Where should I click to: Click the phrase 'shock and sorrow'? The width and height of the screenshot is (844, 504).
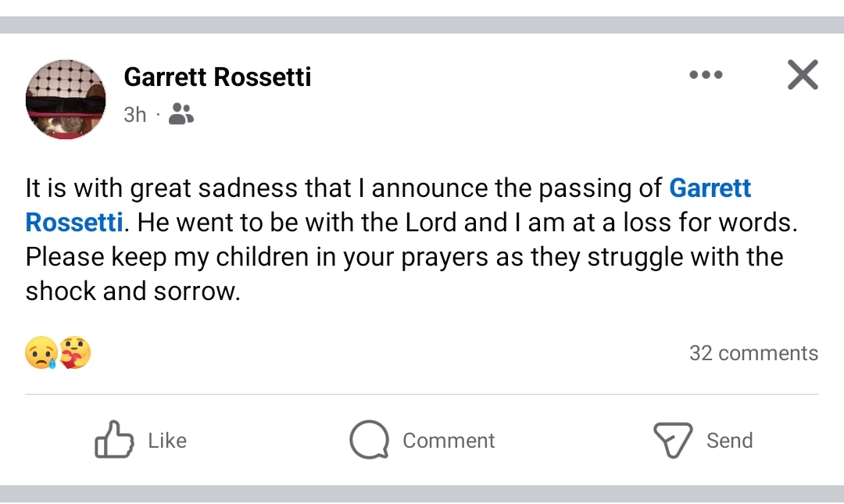131,291
